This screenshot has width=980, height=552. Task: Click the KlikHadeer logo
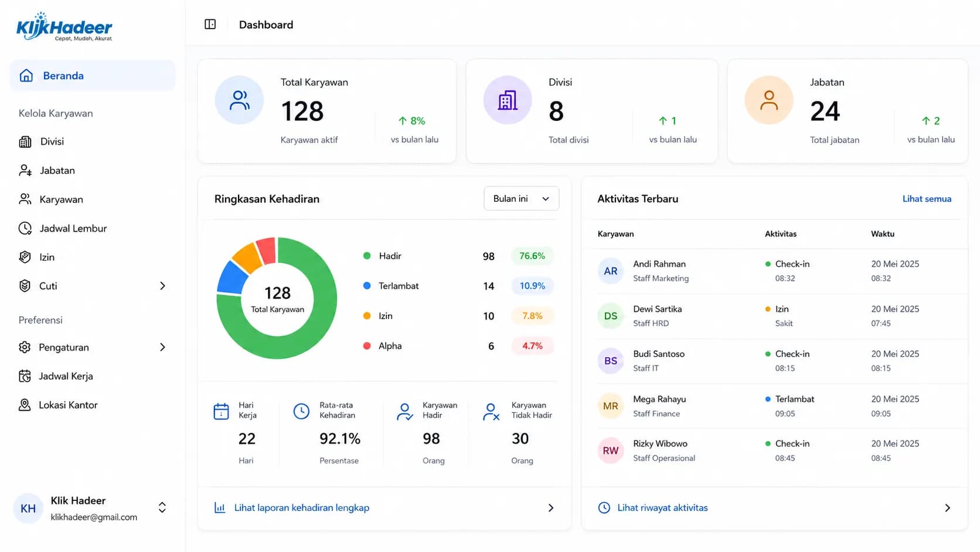(64, 26)
